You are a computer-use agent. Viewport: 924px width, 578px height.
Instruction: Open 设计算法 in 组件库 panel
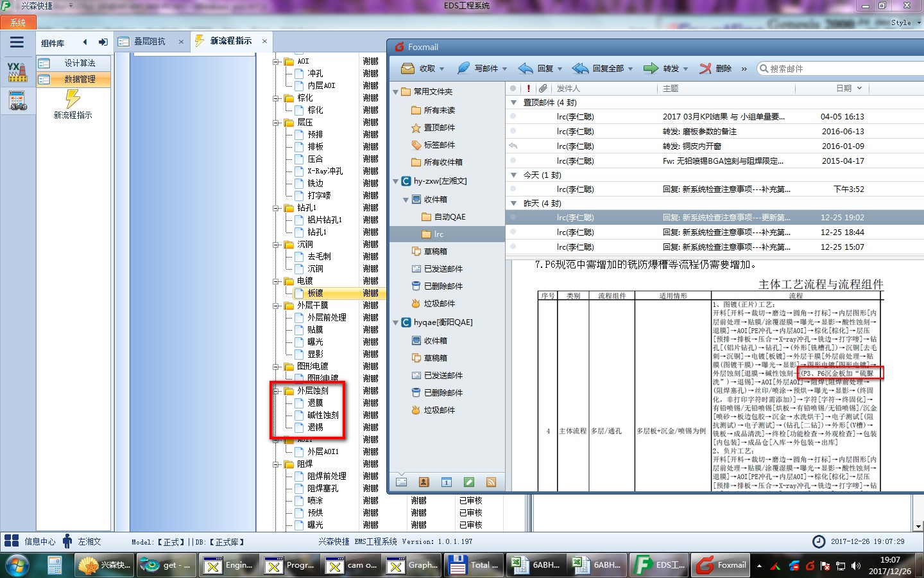tap(73, 63)
